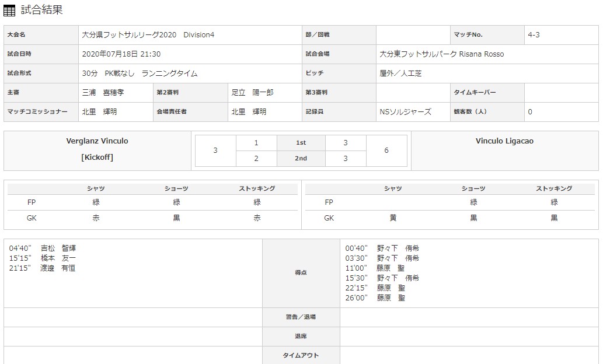Click the table icon beside 試合結果 heading

click(9, 10)
